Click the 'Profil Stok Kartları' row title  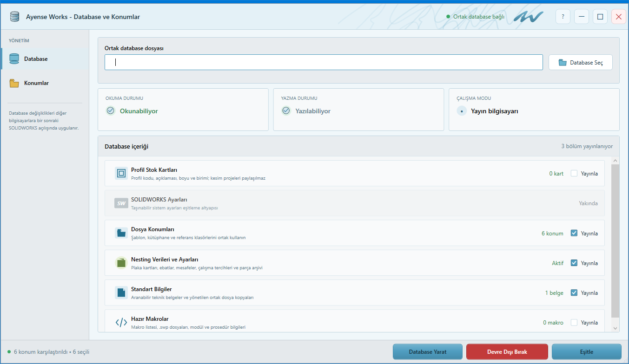click(154, 170)
